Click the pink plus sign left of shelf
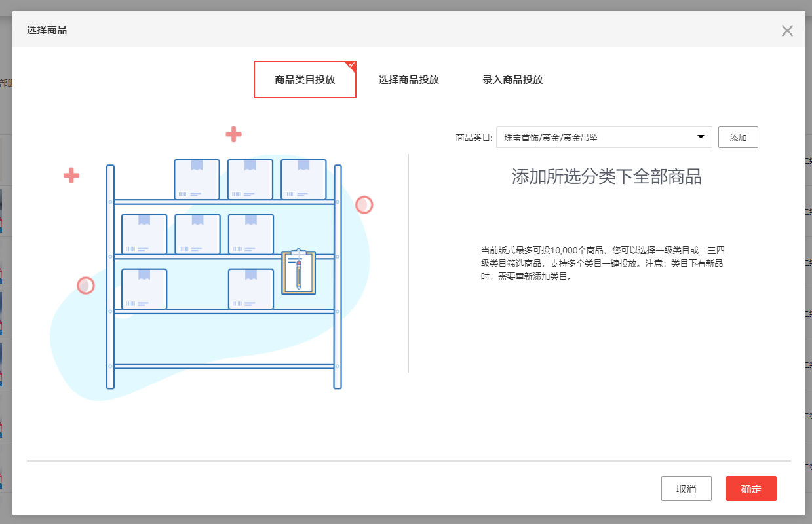812x524 pixels. pyautogui.click(x=71, y=175)
